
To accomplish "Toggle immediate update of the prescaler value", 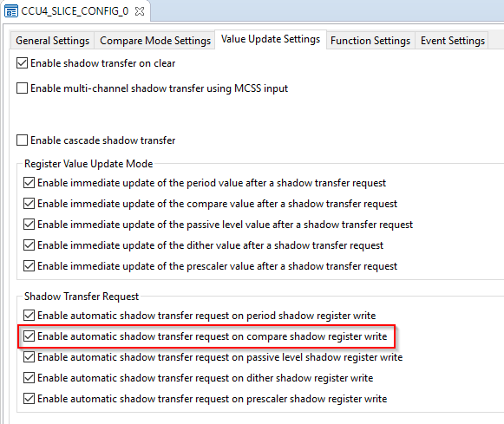I will (x=29, y=266).
